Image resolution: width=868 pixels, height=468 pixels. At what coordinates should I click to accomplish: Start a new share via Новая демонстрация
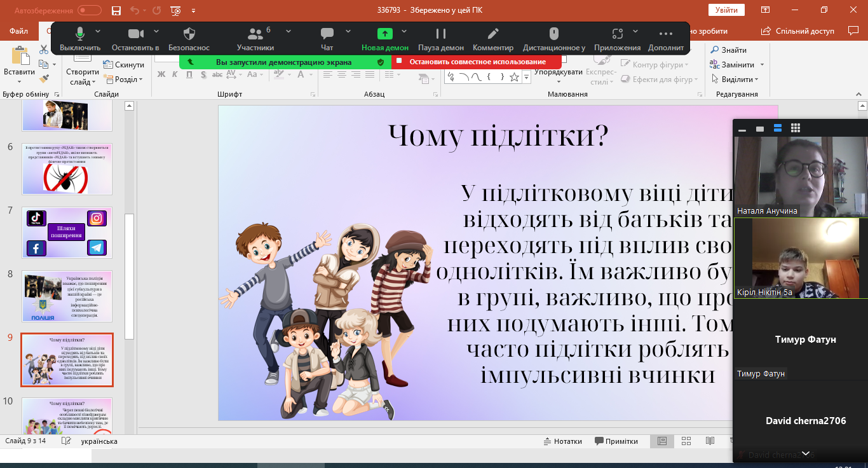click(385, 39)
